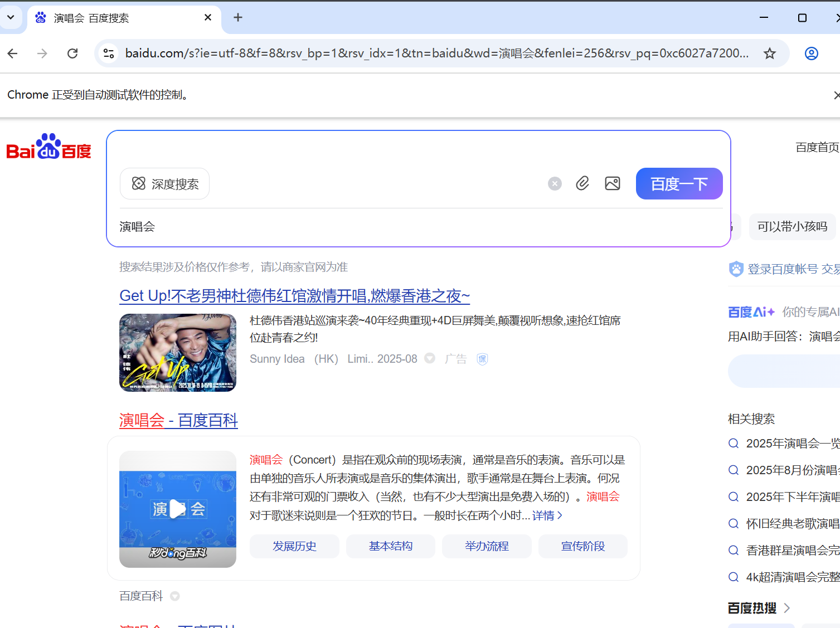Open image search via picture icon
Image resolution: width=840 pixels, height=628 pixels.
point(613,183)
